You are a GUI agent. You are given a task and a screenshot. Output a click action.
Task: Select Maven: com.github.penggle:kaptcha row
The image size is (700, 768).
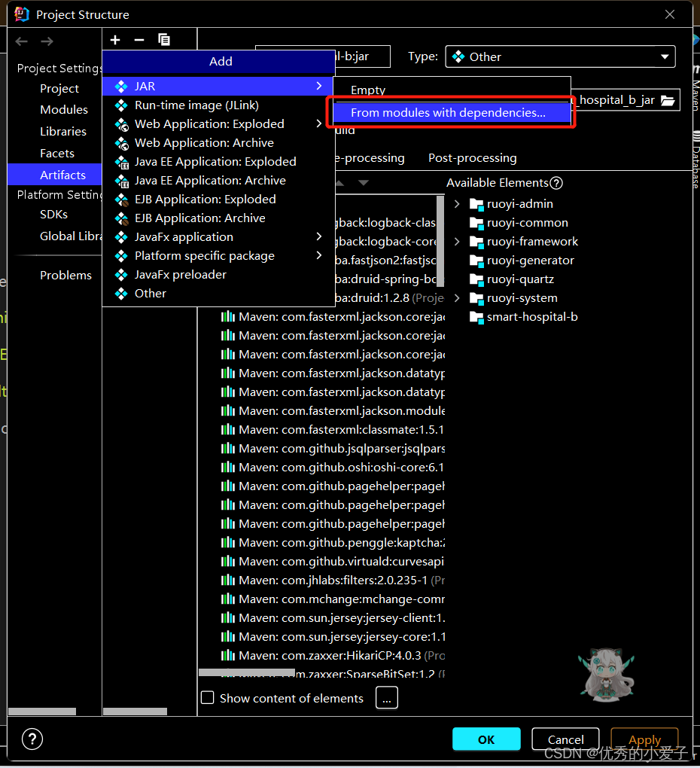click(333, 543)
